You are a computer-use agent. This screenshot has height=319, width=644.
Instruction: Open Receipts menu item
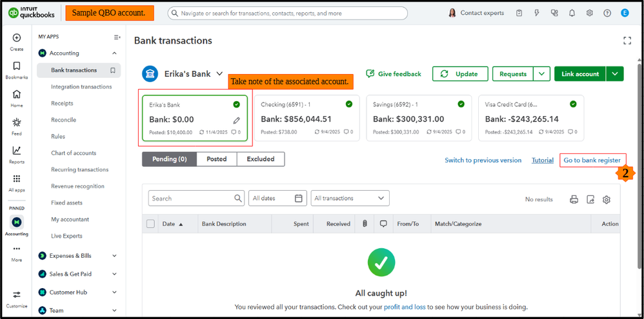pyautogui.click(x=62, y=103)
